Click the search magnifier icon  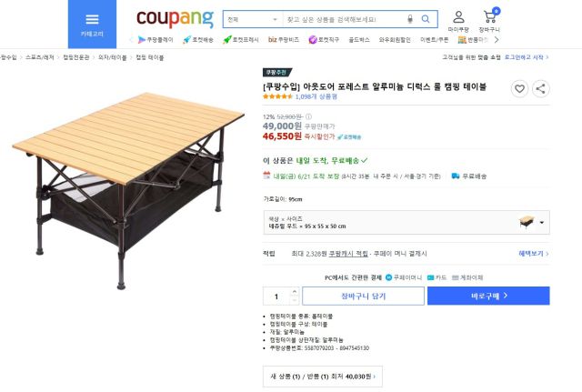[x=426, y=19]
